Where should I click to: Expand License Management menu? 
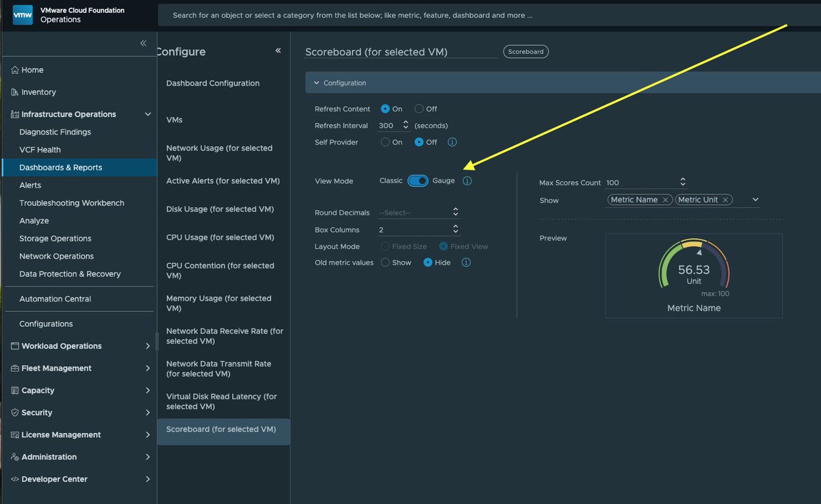[x=148, y=435]
